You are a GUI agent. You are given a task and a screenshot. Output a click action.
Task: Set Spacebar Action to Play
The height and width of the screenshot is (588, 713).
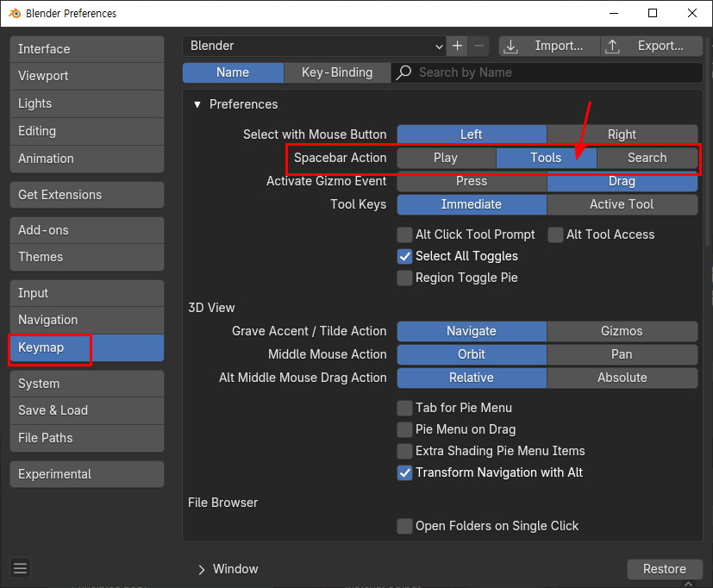point(446,158)
